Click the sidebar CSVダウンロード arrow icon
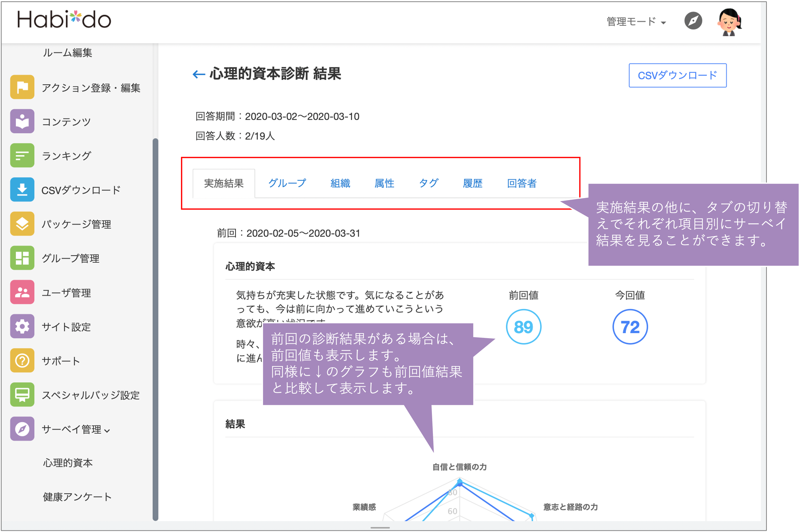This screenshot has height=532, width=800. (22, 190)
